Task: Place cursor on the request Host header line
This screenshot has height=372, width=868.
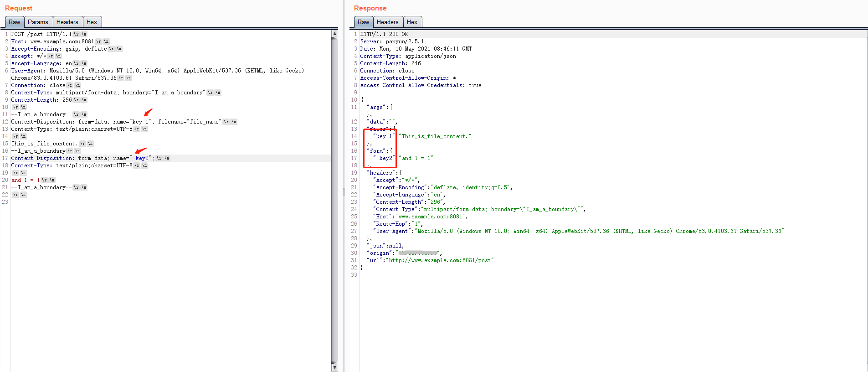Action: (52, 41)
